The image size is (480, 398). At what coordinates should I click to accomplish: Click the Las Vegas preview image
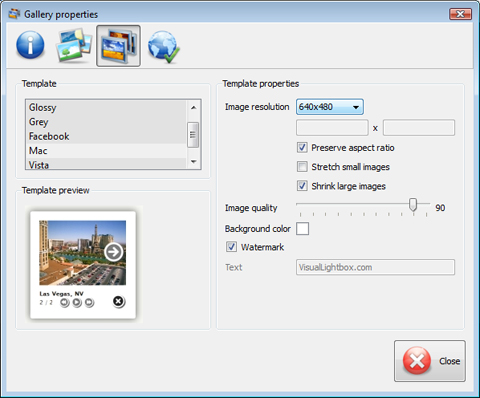[x=82, y=253]
